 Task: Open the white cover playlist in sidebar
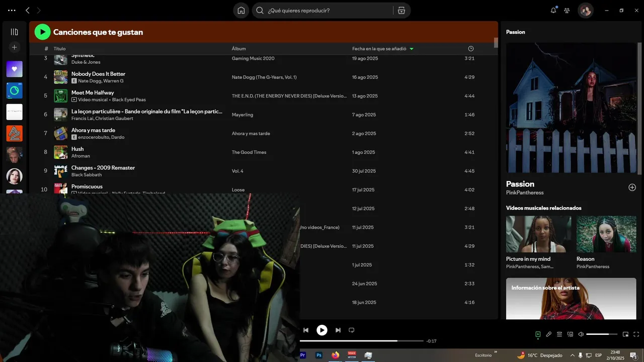click(x=14, y=112)
